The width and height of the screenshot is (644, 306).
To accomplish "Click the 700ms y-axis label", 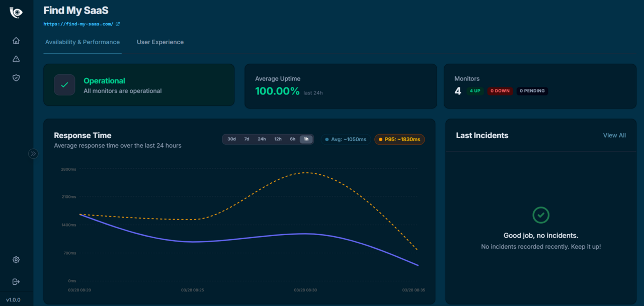I will [69, 253].
